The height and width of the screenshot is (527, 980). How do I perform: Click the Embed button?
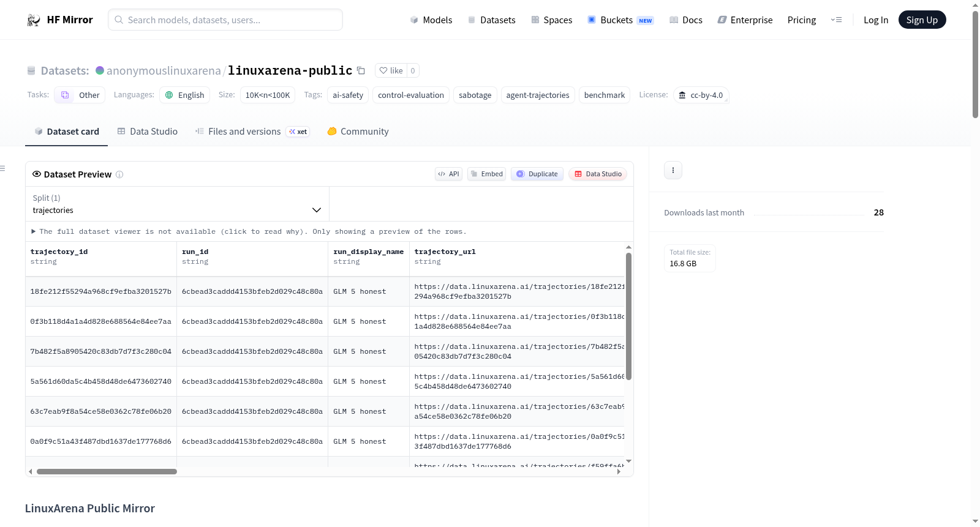(486, 174)
